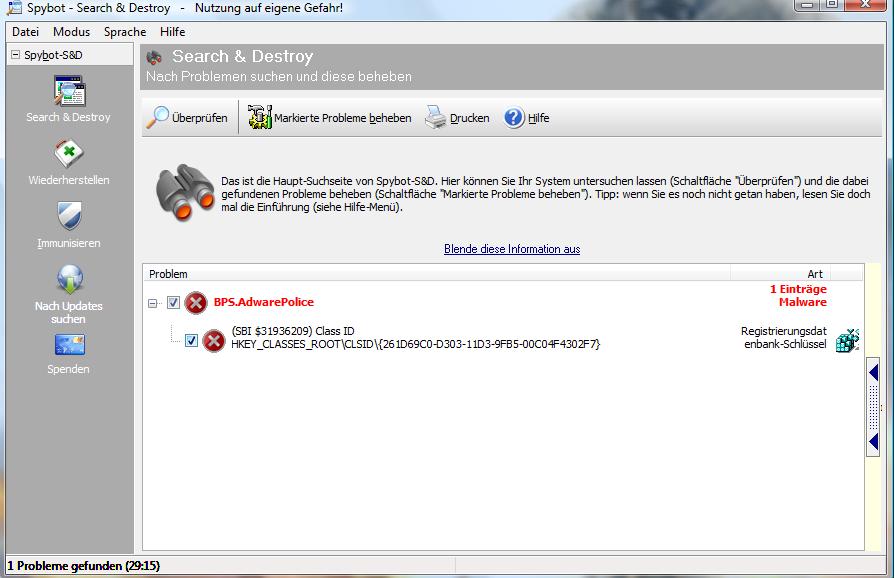Viewport: 895px width, 578px height.
Task: Click the red X icon of the Class ID entry
Action: click(x=214, y=341)
